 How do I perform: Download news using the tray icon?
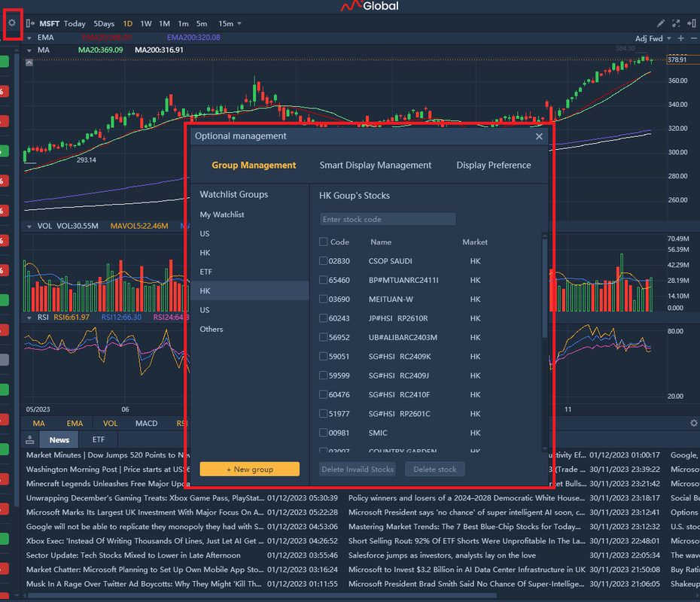tap(30, 439)
